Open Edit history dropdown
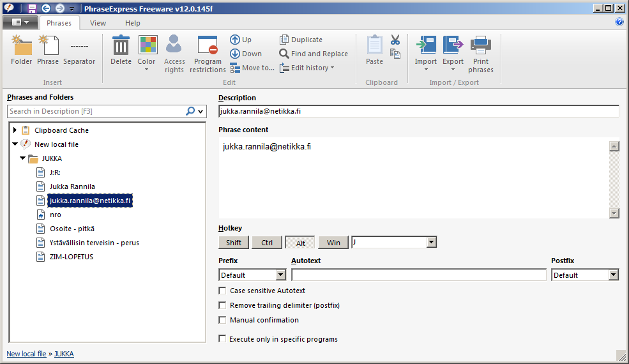Screen dimensions: 629x364 (307, 68)
